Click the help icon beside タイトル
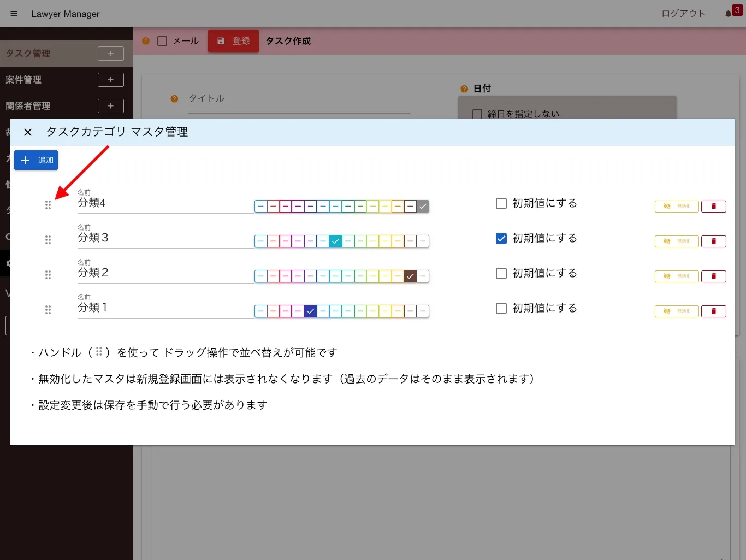 [x=174, y=99]
